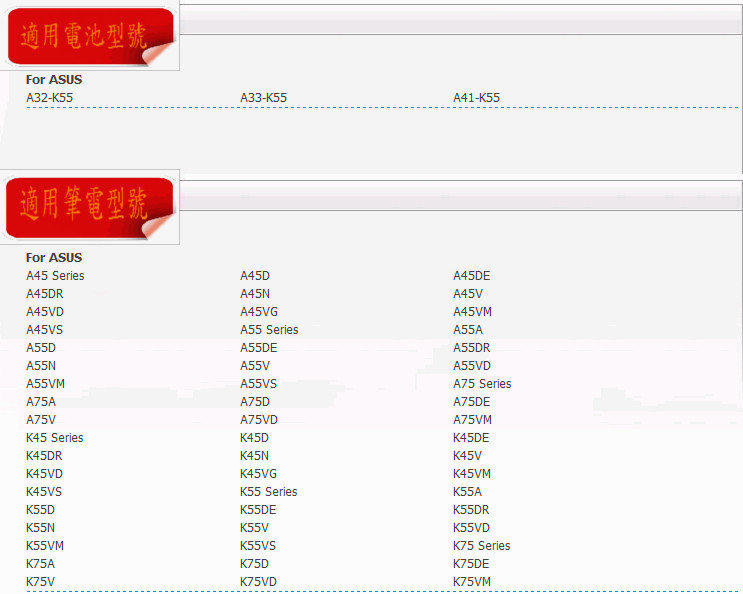The image size is (743, 594).
Task: Click the For ASUS heading above A45 Series
Action: point(54,258)
